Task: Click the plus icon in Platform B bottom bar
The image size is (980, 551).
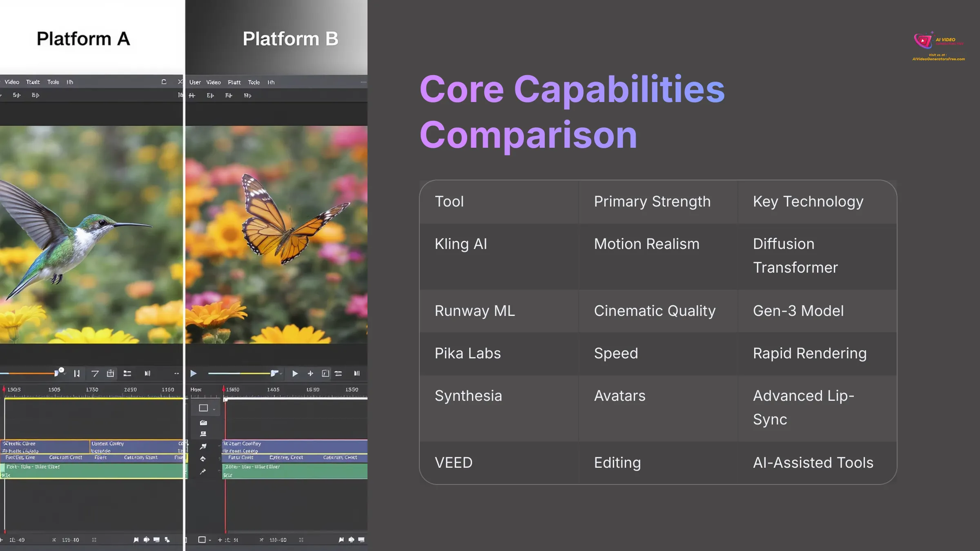Action: pos(220,540)
